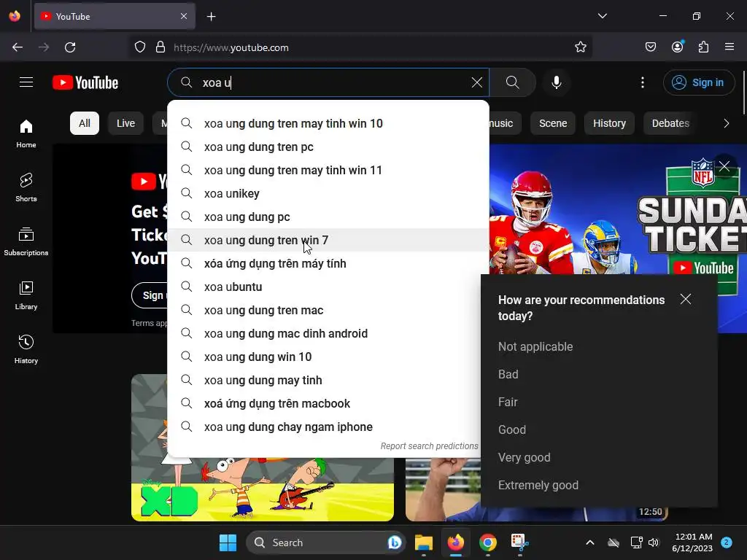
Task: Select the Scene filter chip
Action: tap(553, 123)
